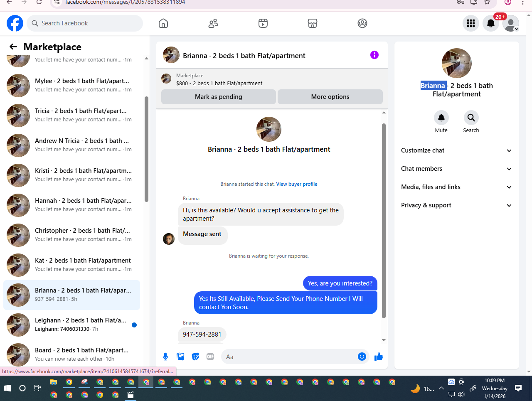This screenshot has height=401, width=532.
Task: Click the weather moon icon in taskbar
Action: [415, 389]
